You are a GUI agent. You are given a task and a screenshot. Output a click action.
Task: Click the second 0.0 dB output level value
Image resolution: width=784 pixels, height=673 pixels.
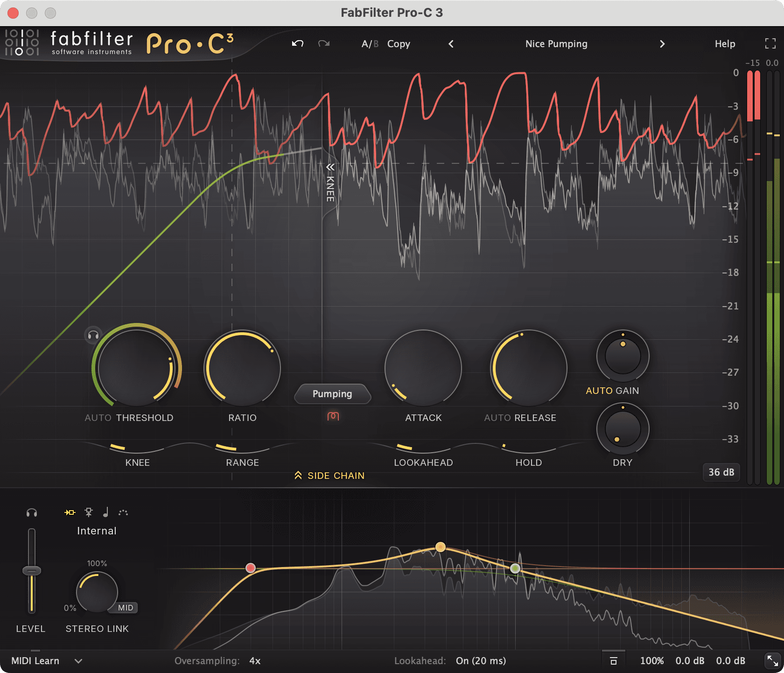pos(730,661)
